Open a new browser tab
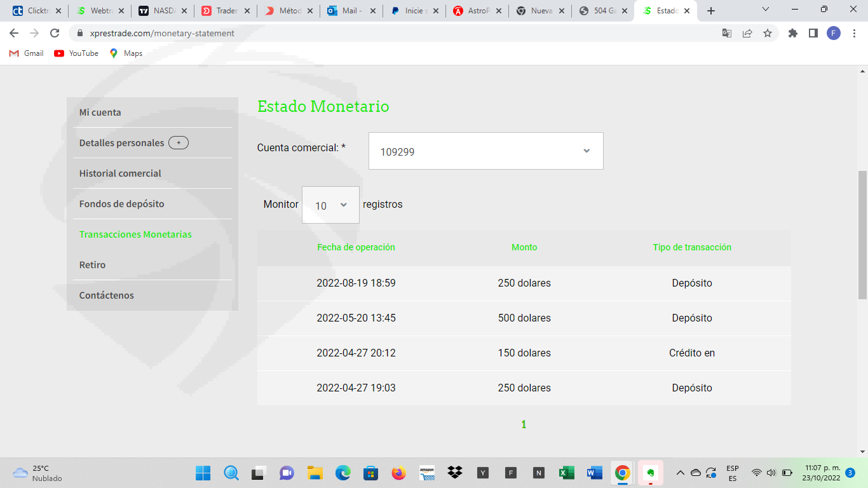The width and height of the screenshot is (868, 488). [x=711, y=11]
